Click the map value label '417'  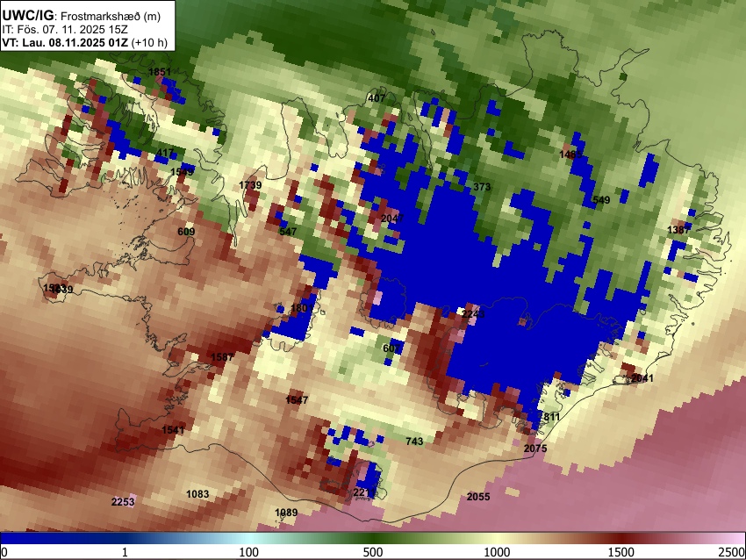(x=165, y=153)
